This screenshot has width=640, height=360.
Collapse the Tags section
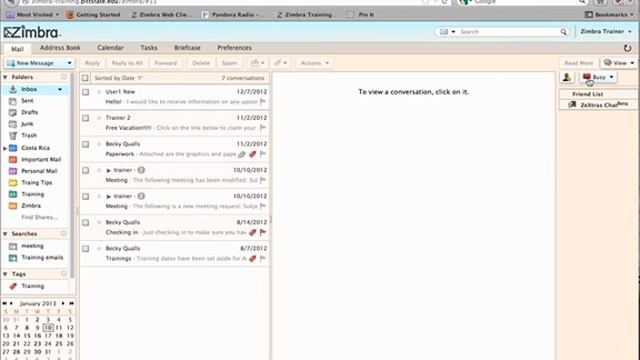click(x=5, y=274)
